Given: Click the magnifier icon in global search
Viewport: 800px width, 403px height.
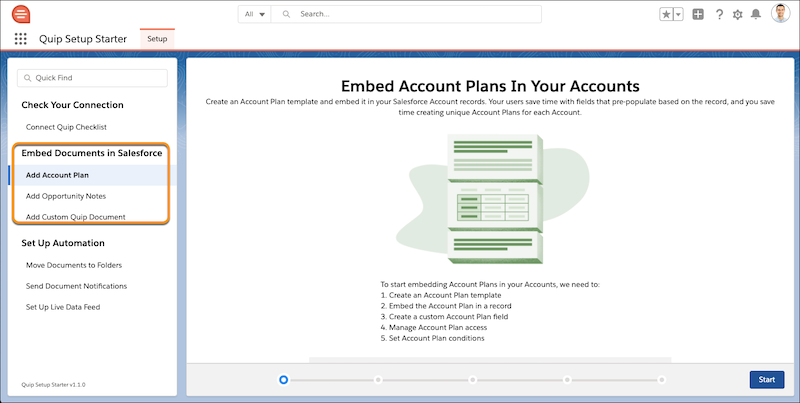Looking at the screenshot, I should point(286,14).
